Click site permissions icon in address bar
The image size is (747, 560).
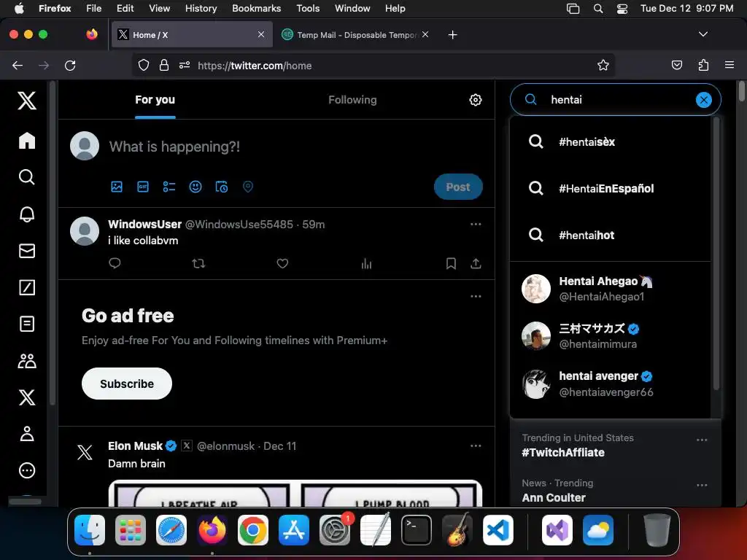click(x=185, y=65)
